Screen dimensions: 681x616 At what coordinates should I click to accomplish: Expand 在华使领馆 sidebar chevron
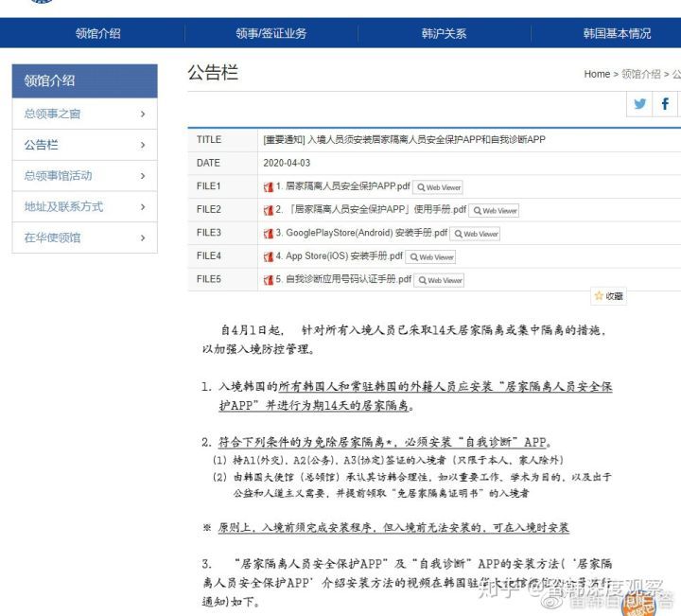click(143, 238)
